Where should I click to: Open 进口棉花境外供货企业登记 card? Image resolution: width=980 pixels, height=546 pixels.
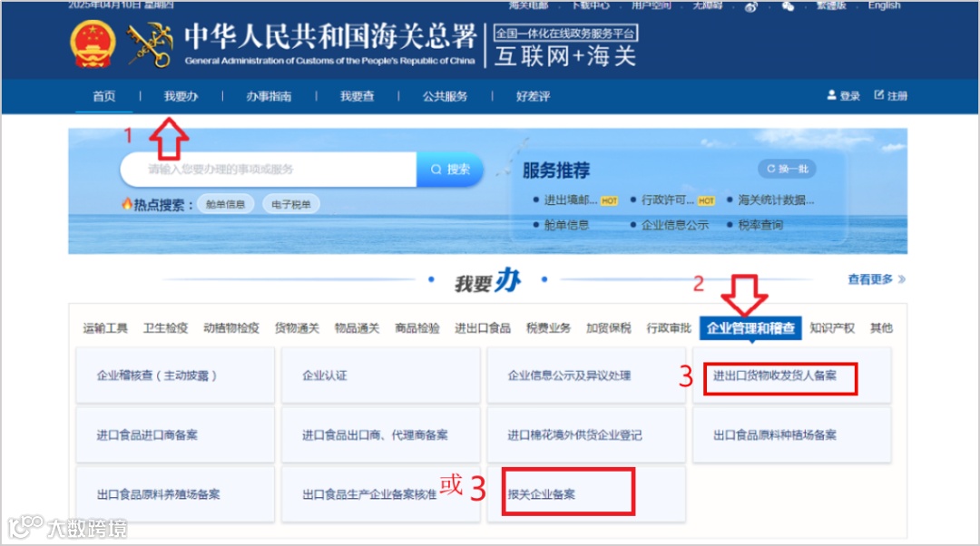(x=586, y=435)
